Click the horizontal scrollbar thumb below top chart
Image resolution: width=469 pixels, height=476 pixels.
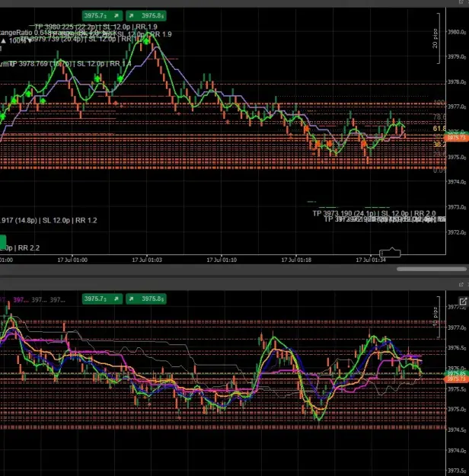[x=432, y=269]
